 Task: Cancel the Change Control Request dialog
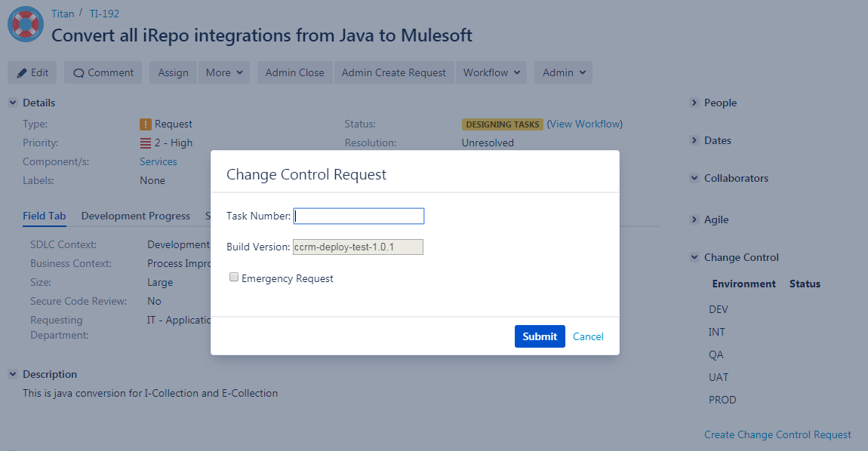click(588, 336)
